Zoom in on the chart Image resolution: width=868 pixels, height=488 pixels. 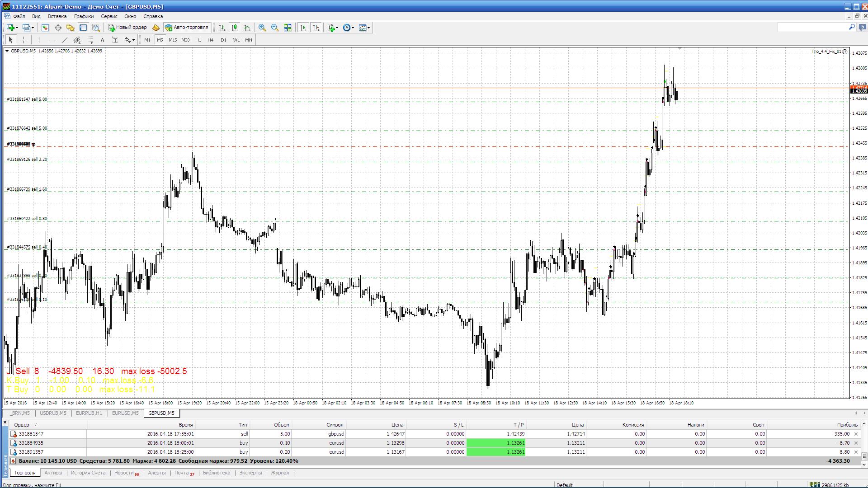pyautogui.click(x=262, y=28)
